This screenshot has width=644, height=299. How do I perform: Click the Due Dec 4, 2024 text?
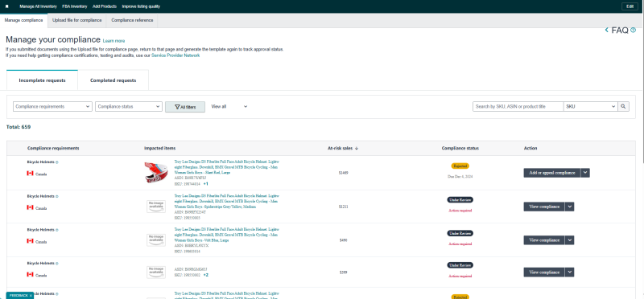click(460, 176)
